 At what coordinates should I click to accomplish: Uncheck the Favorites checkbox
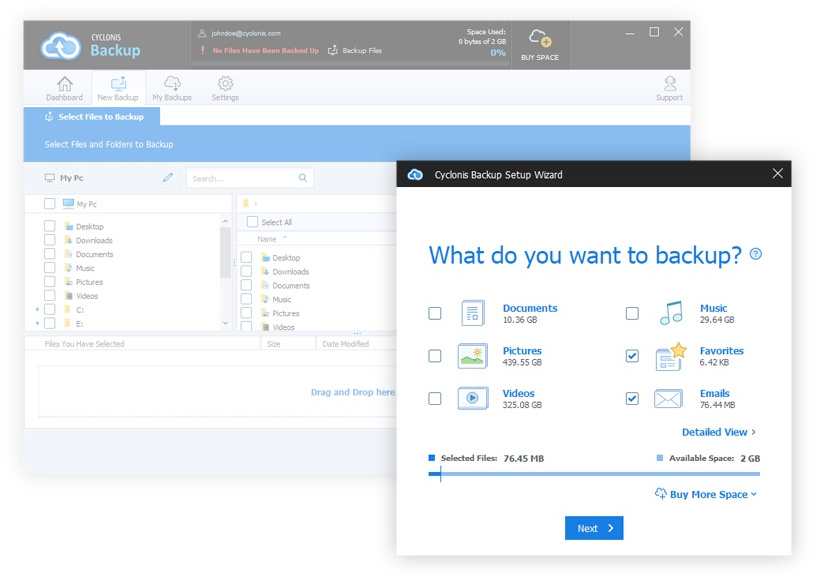[x=632, y=356]
